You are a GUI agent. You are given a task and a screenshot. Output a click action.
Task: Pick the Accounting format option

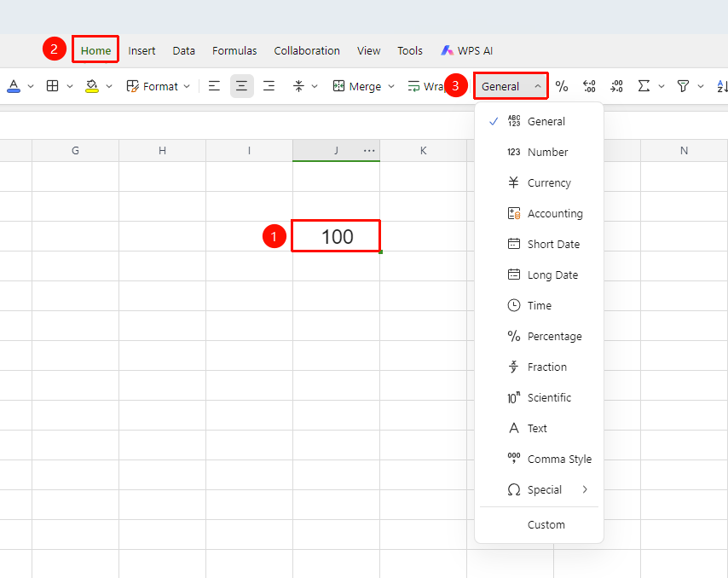tap(539, 214)
